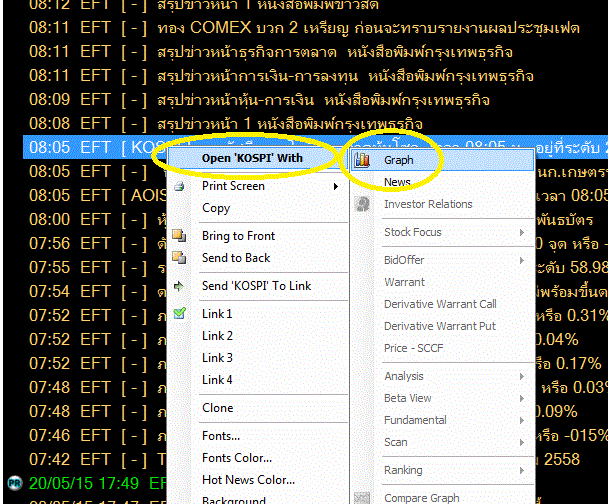Expand the Analysis submenu arrow

(522, 376)
